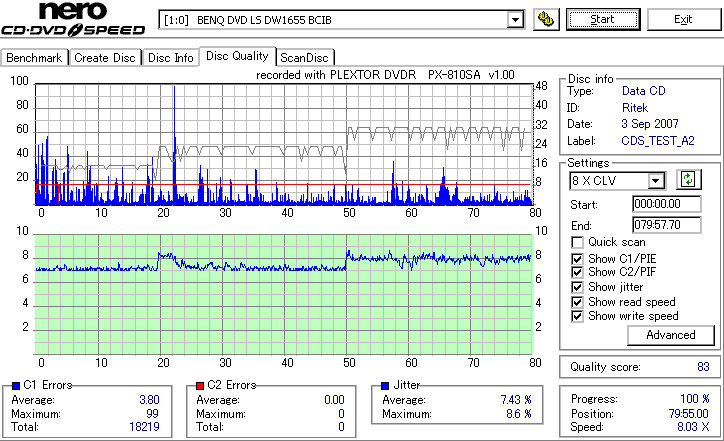The image size is (724, 441).
Task: Click the red C2 Errors legend square
Action: pyautogui.click(x=200, y=386)
